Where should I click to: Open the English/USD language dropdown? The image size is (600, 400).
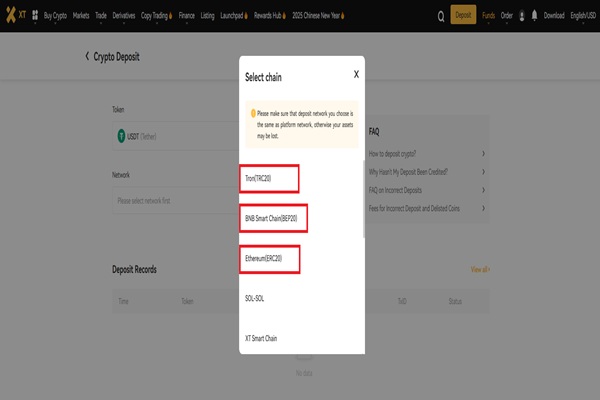click(x=583, y=15)
